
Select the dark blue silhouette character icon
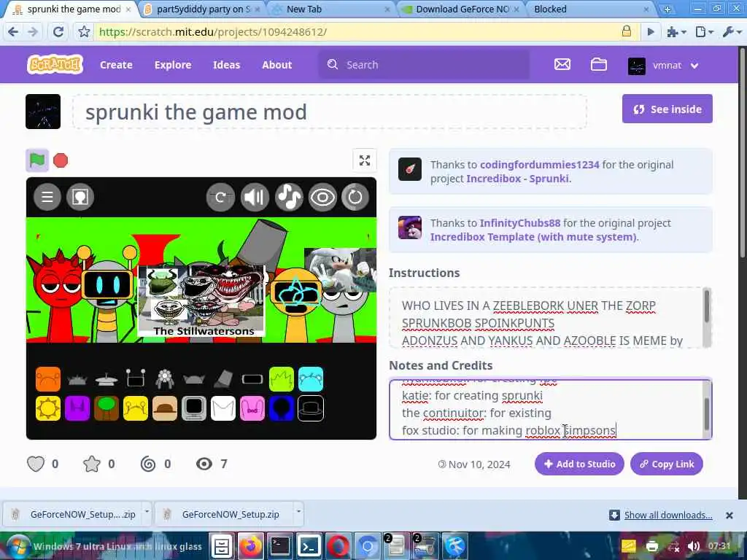coord(282,408)
